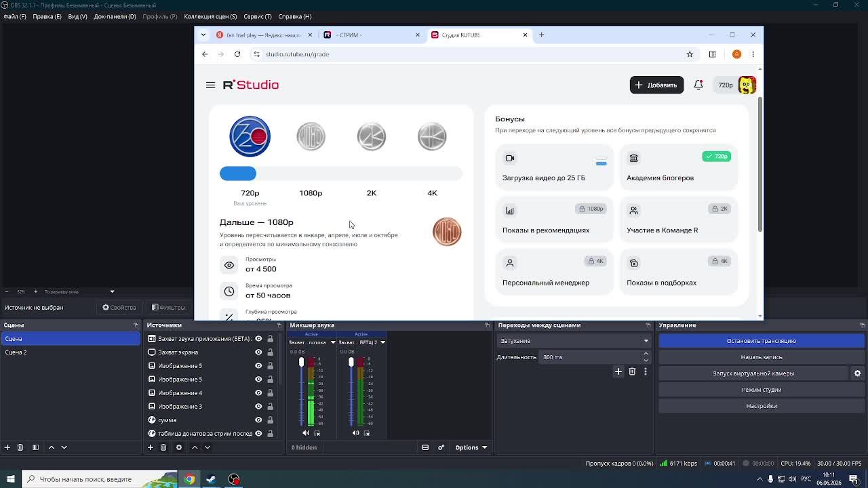Open the Док-панели menu
This screenshot has height=488, width=868.
coord(115,16)
